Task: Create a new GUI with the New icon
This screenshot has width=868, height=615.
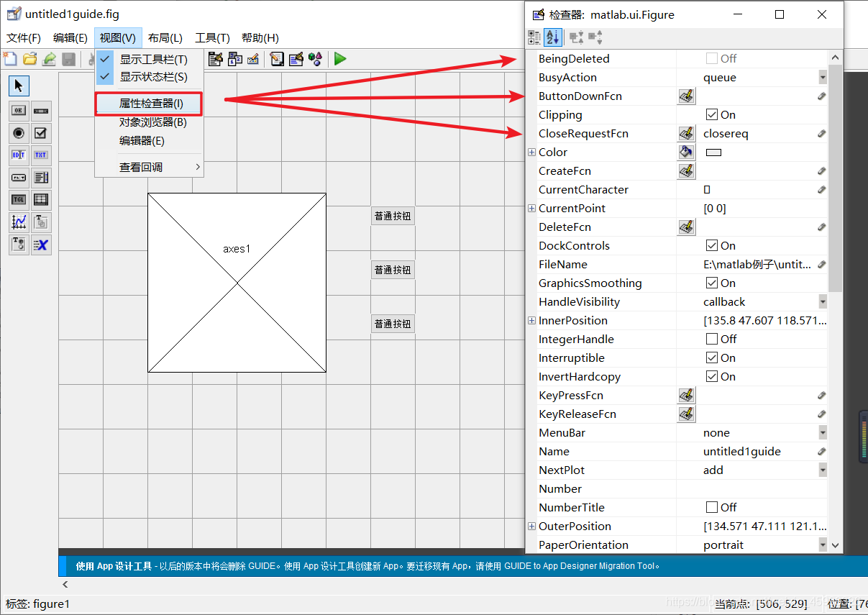Action: pyautogui.click(x=10, y=59)
